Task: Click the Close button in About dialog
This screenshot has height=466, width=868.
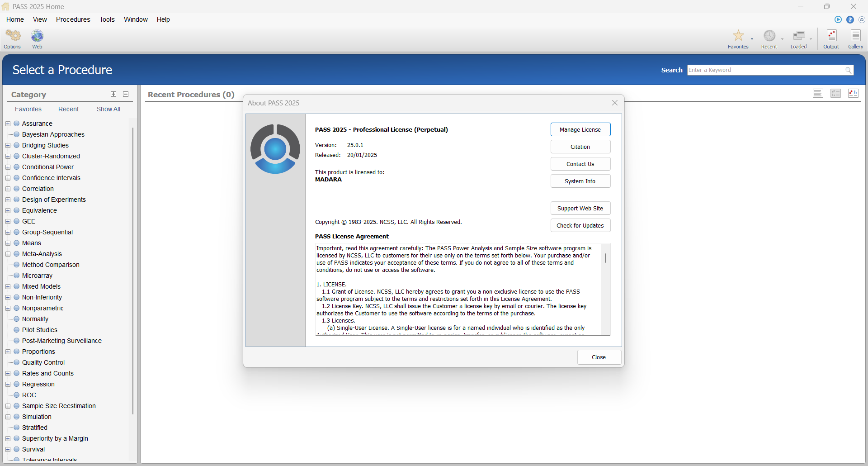Action: (x=599, y=357)
